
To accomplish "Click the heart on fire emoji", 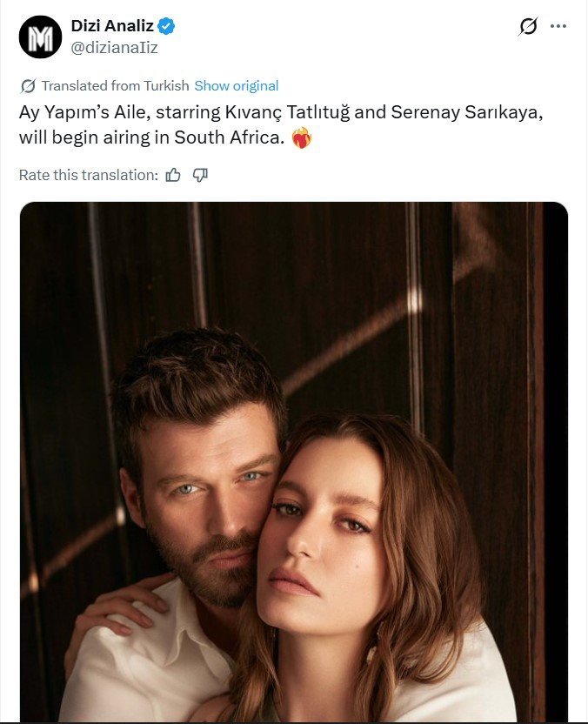I will click(301, 137).
